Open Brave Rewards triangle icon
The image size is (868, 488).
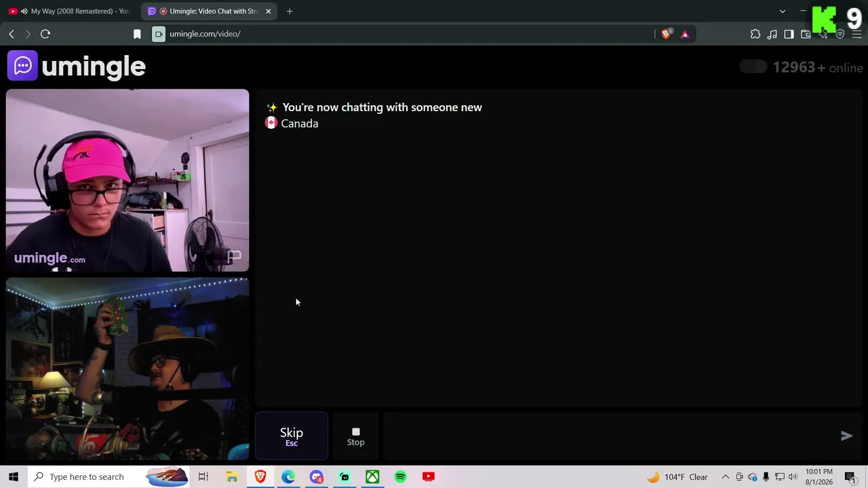pyautogui.click(x=685, y=34)
